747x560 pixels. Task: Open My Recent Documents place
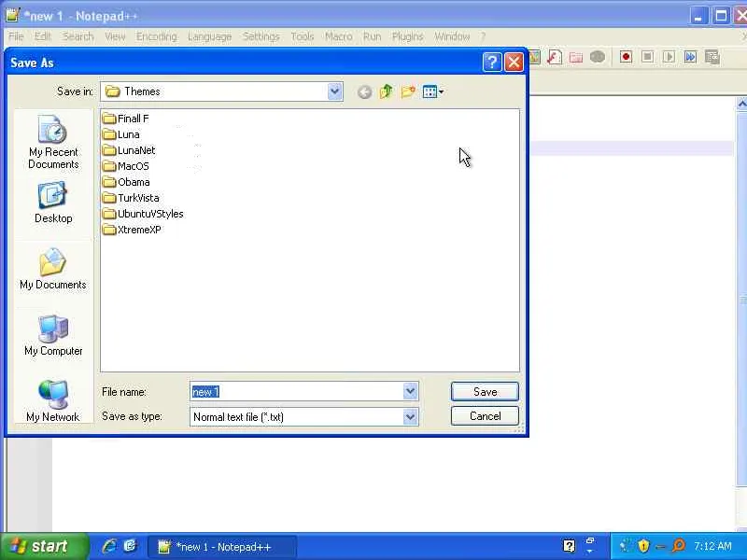[53, 143]
